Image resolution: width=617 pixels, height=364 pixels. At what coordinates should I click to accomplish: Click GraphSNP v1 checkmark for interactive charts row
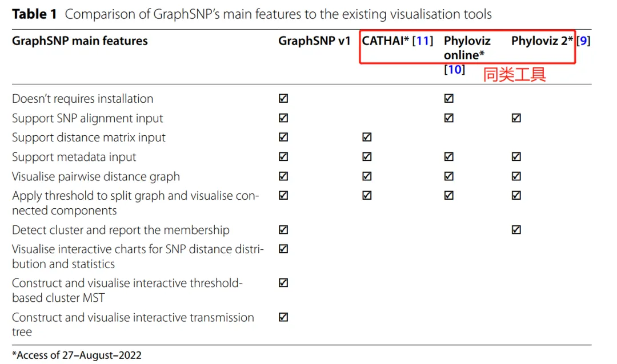283,249
